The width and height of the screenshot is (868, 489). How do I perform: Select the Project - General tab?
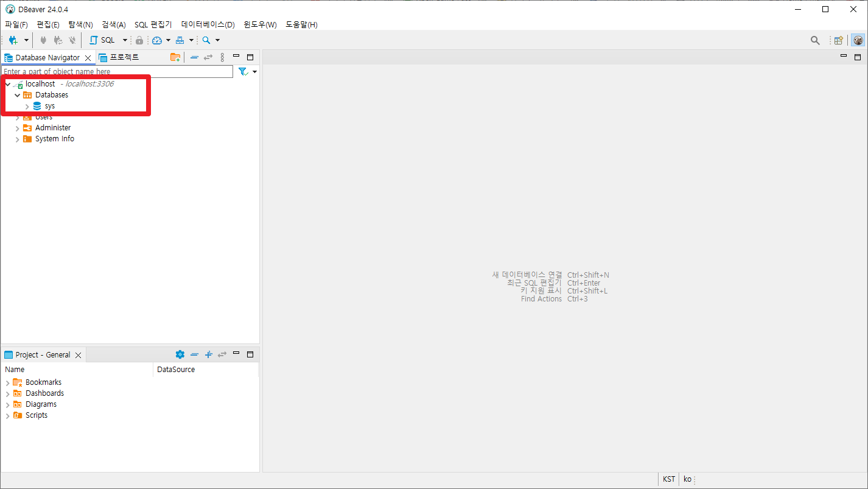[x=43, y=355]
